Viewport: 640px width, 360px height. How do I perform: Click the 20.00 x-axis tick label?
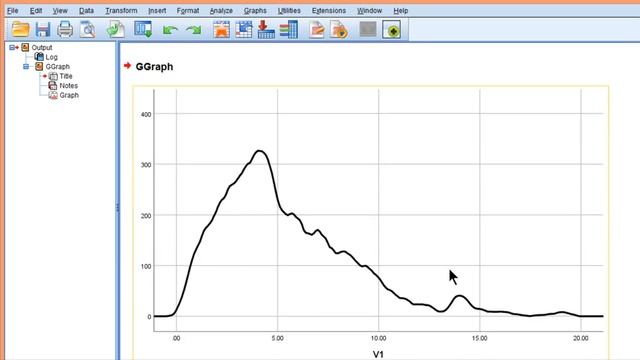click(581, 338)
